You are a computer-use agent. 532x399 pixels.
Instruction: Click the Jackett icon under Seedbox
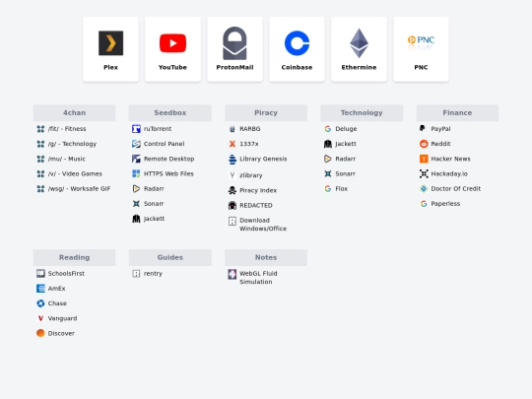(x=136, y=219)
